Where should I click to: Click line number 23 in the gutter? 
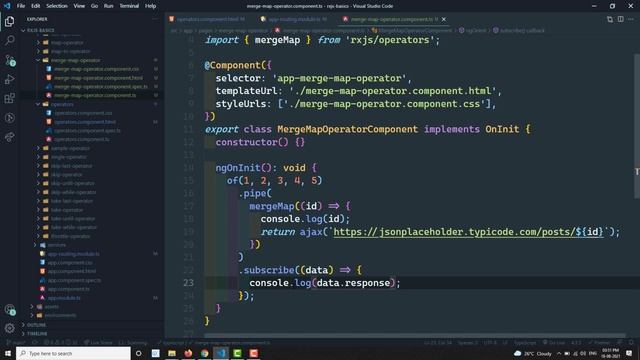coord(188,283)
